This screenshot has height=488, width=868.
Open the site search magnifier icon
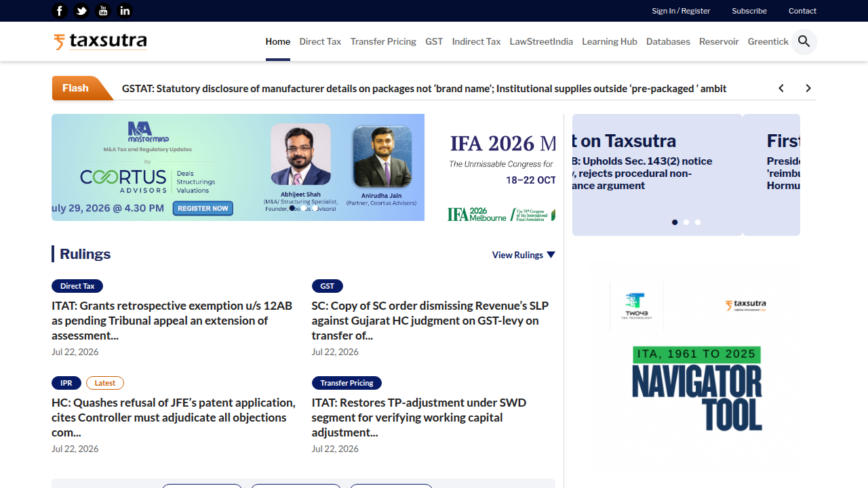(x=804, y=41)
